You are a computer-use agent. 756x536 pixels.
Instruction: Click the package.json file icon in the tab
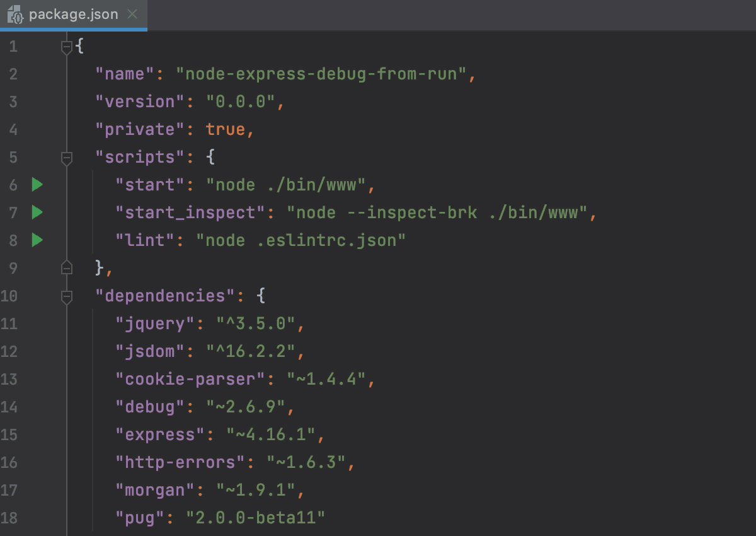click(x=17, y=14)
